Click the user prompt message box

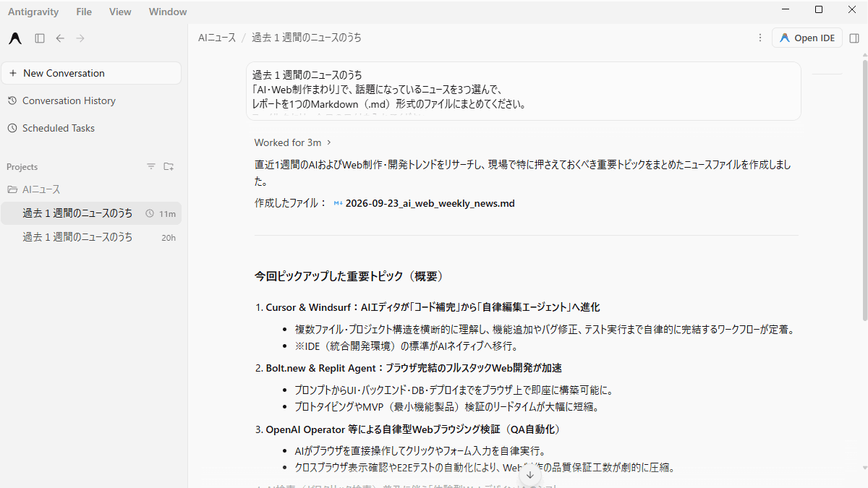[524, 91]
